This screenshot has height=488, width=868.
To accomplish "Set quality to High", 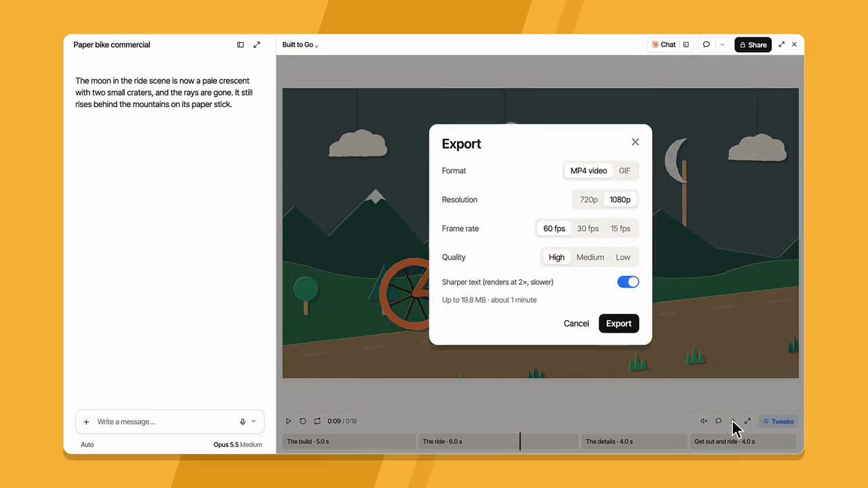I will (x=557, y=257).
